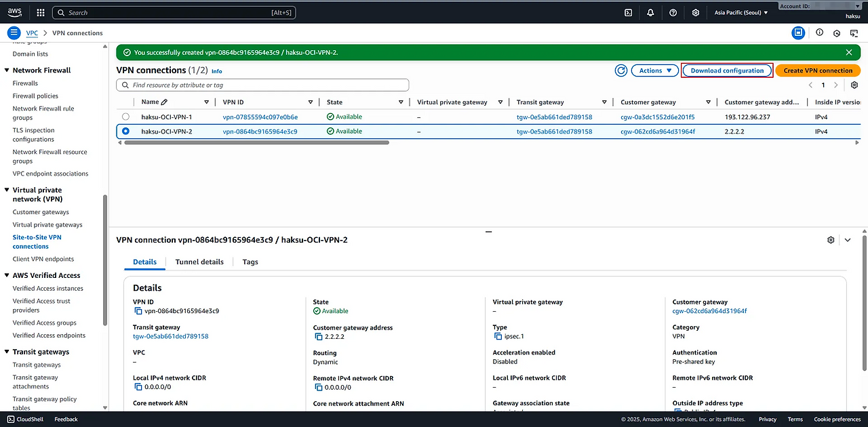Open the Asia Pacific (Seoul) region selector

pos(741,12)
